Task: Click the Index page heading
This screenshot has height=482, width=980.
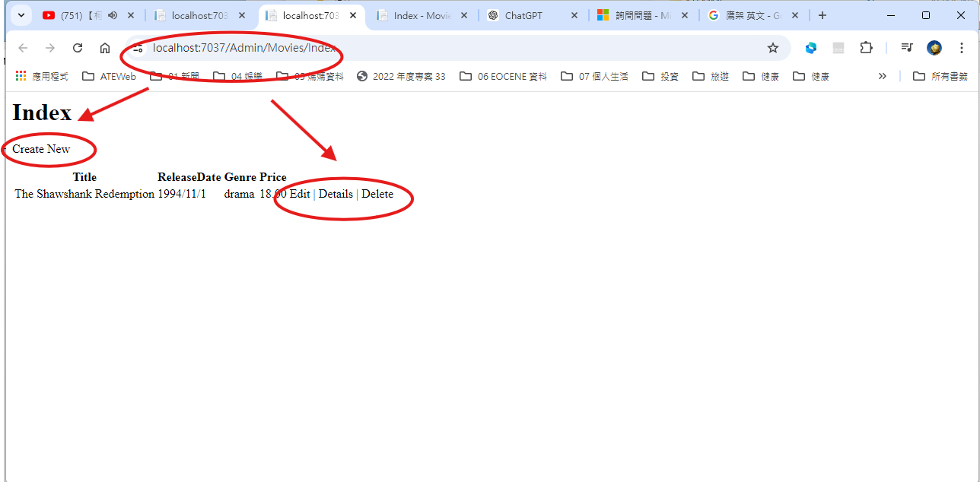Action: 42,113
